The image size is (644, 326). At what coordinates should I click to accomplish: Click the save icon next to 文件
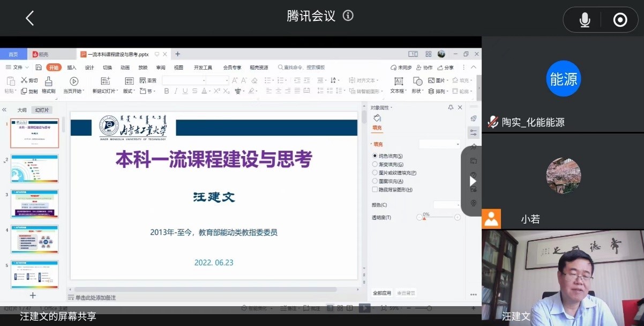pyautogui.click(x=39, y=68)
